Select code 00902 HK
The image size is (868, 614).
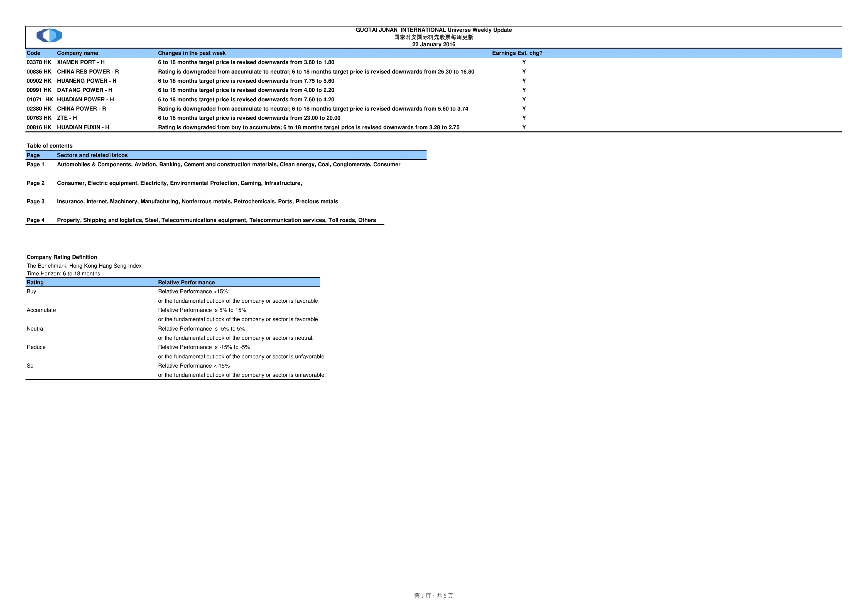[x=39, y=81]
